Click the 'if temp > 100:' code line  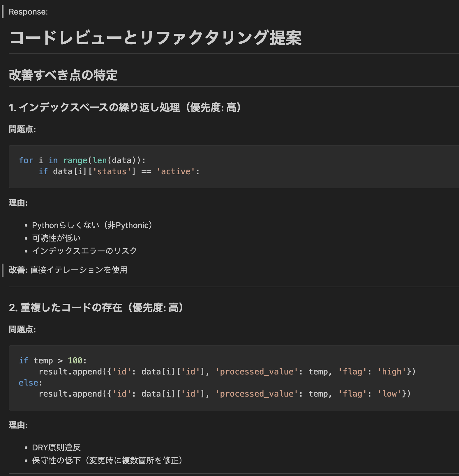point(53,360)
